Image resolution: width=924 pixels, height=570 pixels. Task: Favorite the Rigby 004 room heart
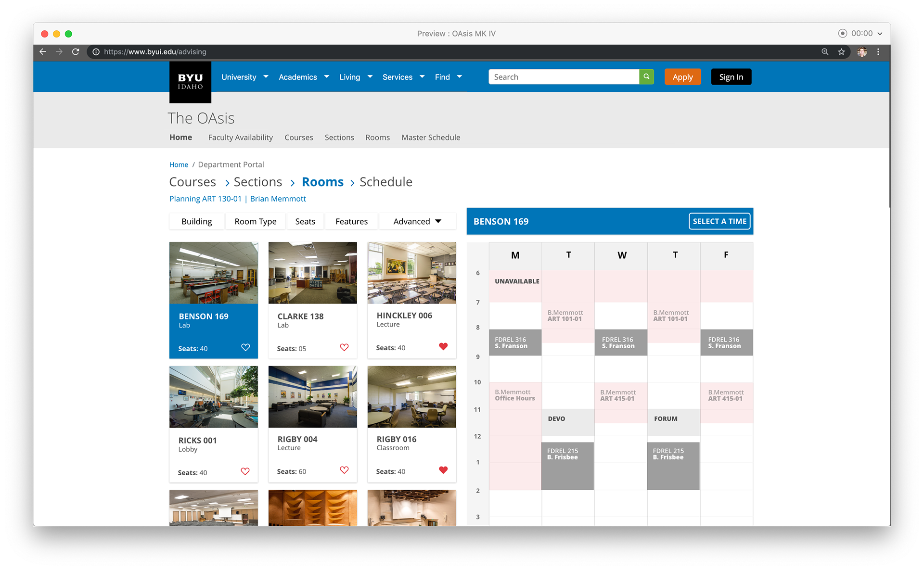pyautogui.click(x=344, y=470)
